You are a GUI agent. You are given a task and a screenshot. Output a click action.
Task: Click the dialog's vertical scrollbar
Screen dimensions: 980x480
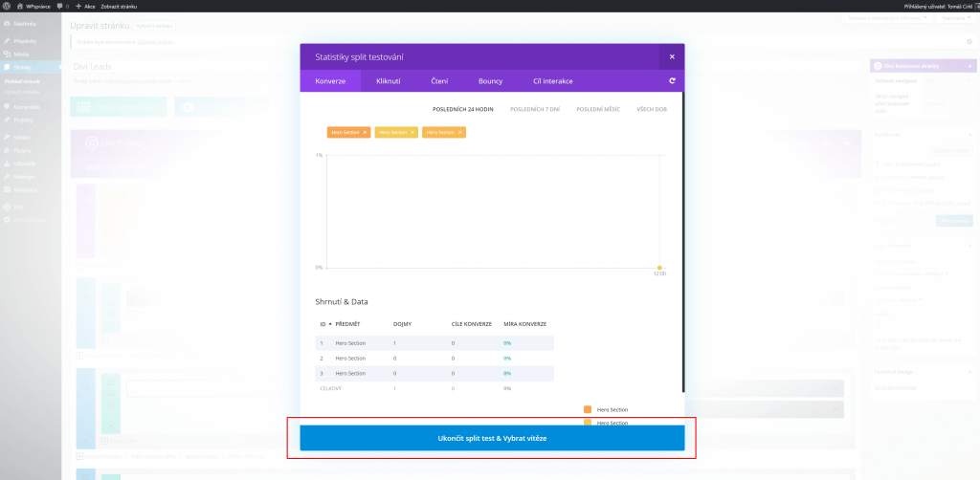(x=683, y=242)
